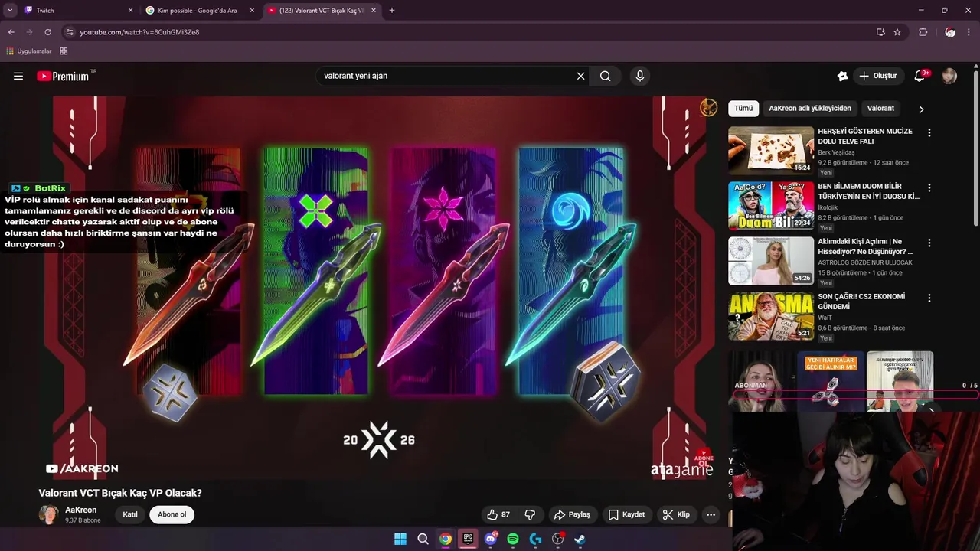Screen dimensions: 980x551
Task: Show next filter chips with the right chevron
Action: 921,109
